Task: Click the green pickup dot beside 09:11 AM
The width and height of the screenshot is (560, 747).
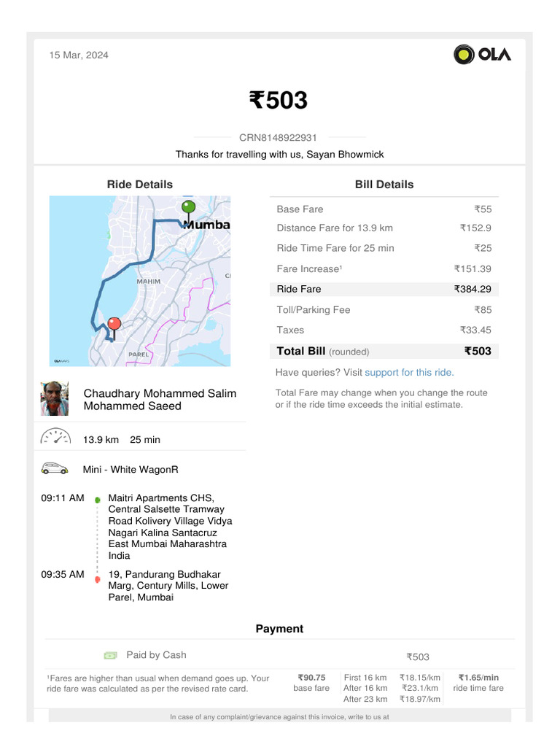Action: (98, 500)
